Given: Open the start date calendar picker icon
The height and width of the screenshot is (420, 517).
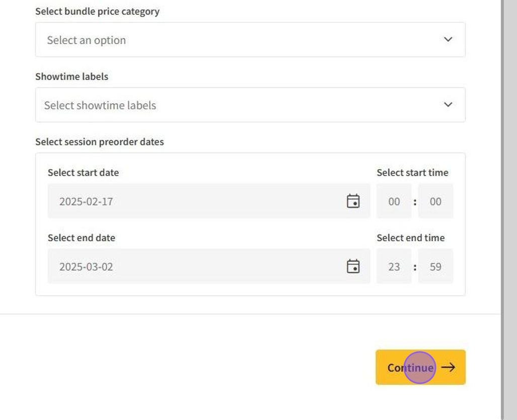Looking at the screenshot, I should (353, 201).
